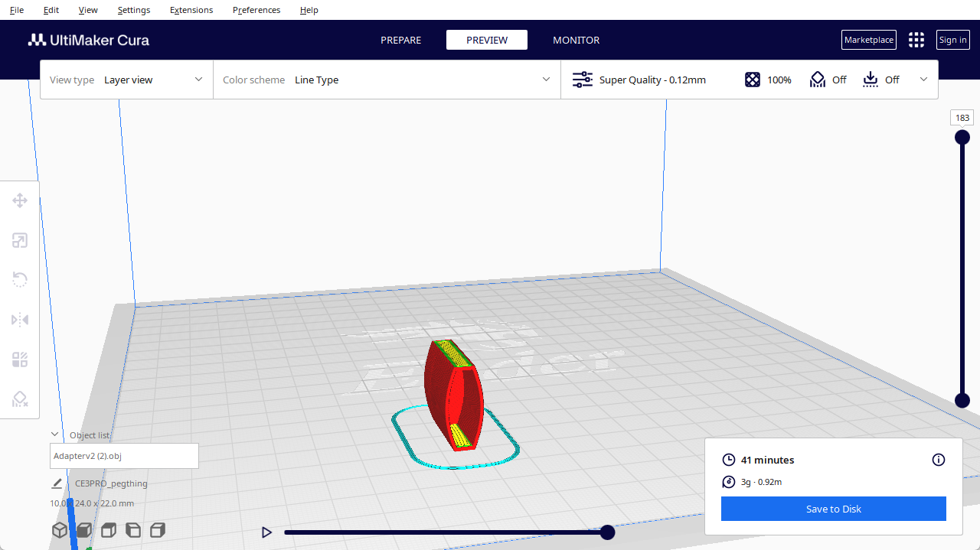
Task: Select the Scale tool icon
Action: point(20,241)
